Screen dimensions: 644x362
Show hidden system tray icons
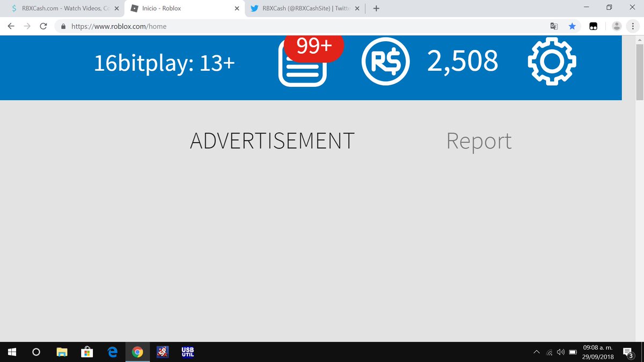(x=537, y=352)
